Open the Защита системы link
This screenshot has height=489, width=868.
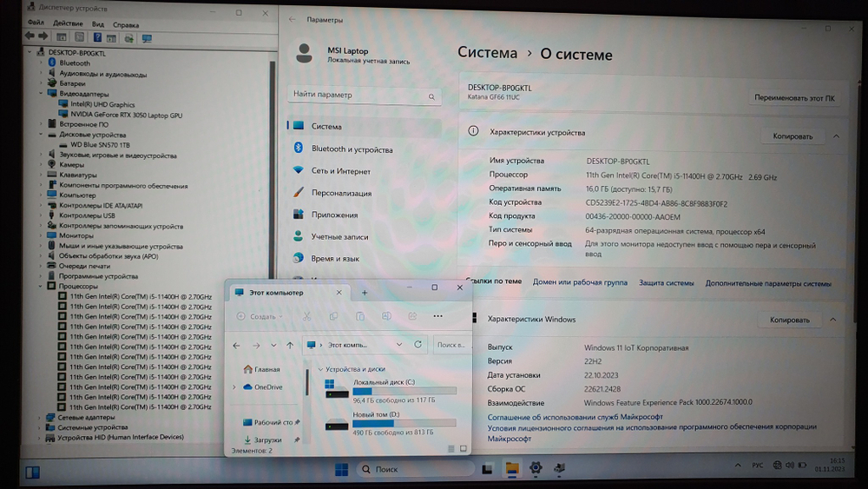coord(667,282)
